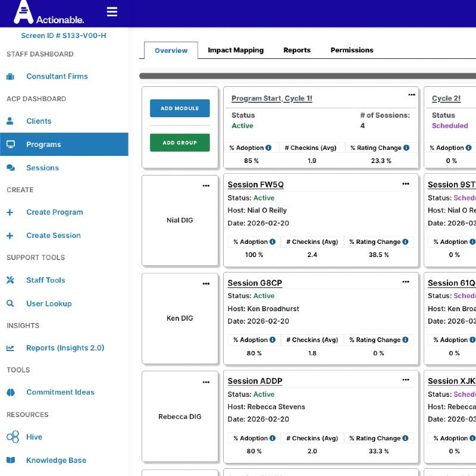Open the three-dot menu for Rebecca DIG group
This screenshot has height=476, width=476.
click(206, 382)
